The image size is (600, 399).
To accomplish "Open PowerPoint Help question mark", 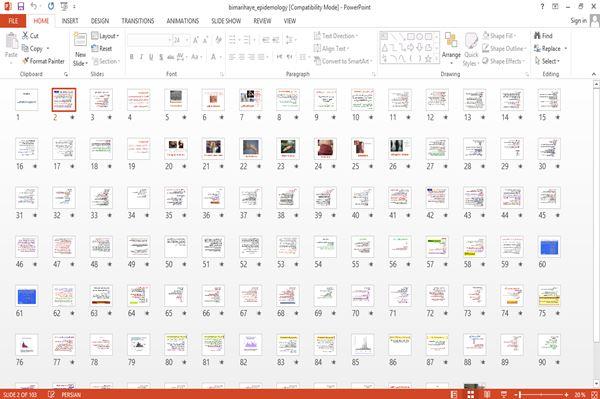I will click(542, 7).
